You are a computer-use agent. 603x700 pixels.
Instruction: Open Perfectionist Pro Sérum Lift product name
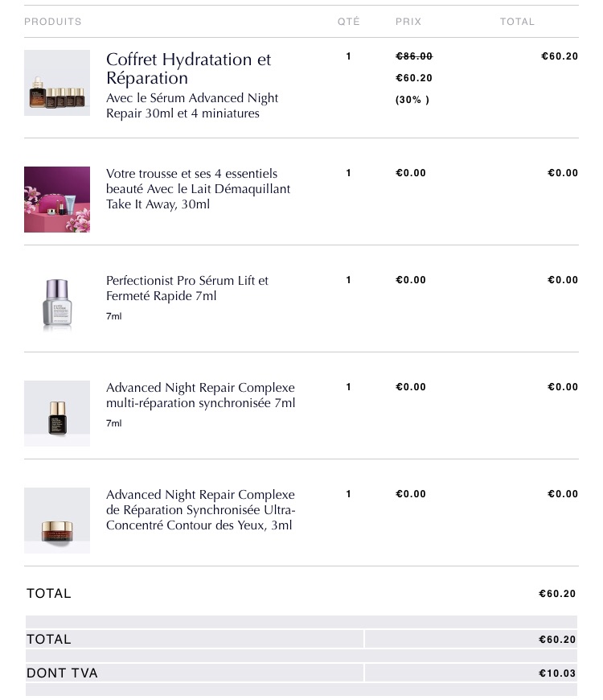[187, 288]
